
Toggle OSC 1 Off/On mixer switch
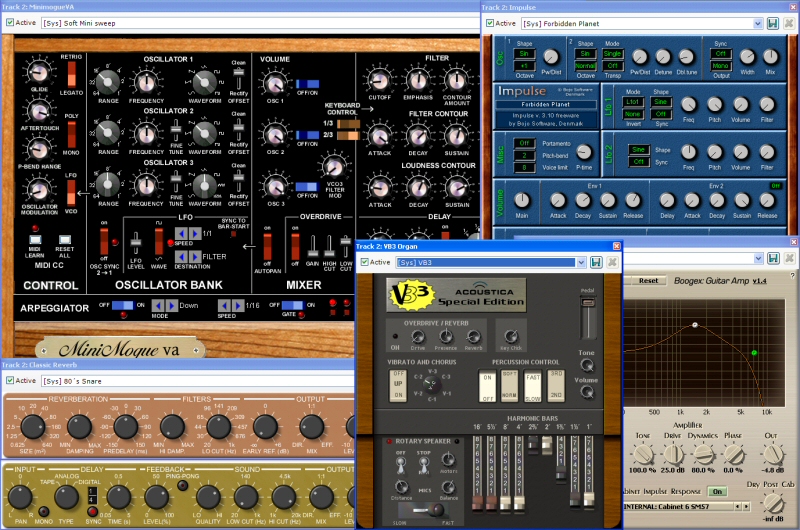(x=307, y=84)
